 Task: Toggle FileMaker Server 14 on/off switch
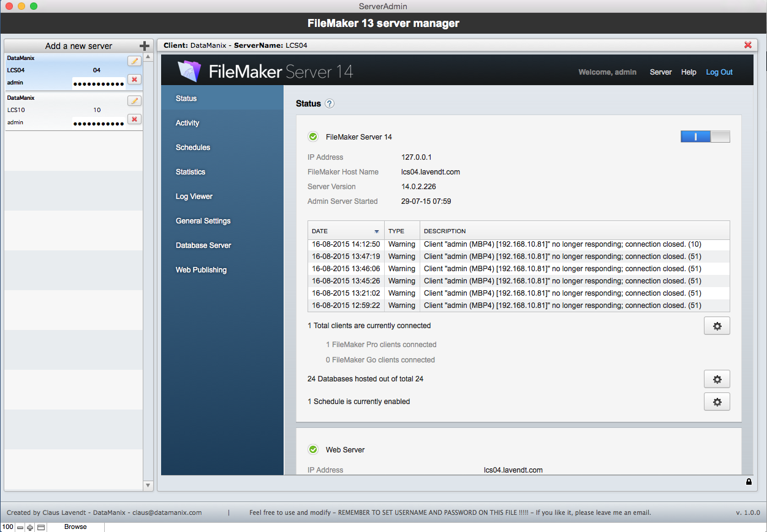click(705, 137)
